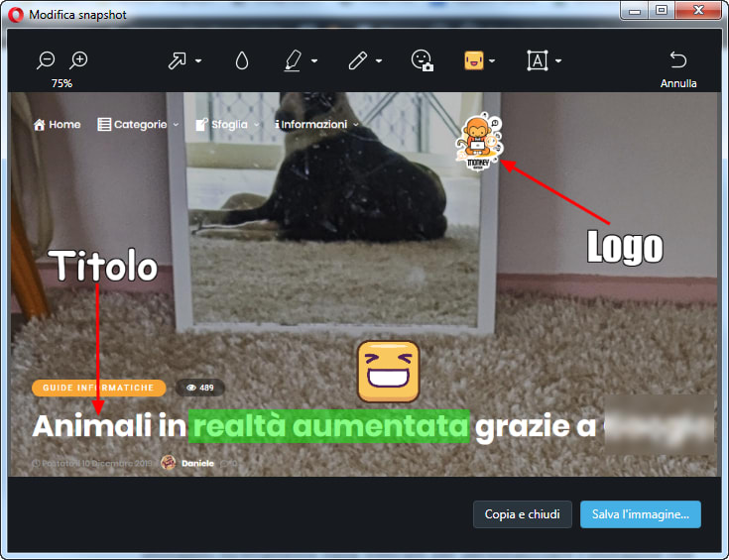Screen dimensions: 729x560
Task: Maximize the Modifica snapshot window
Action: (x=662, y=10)
